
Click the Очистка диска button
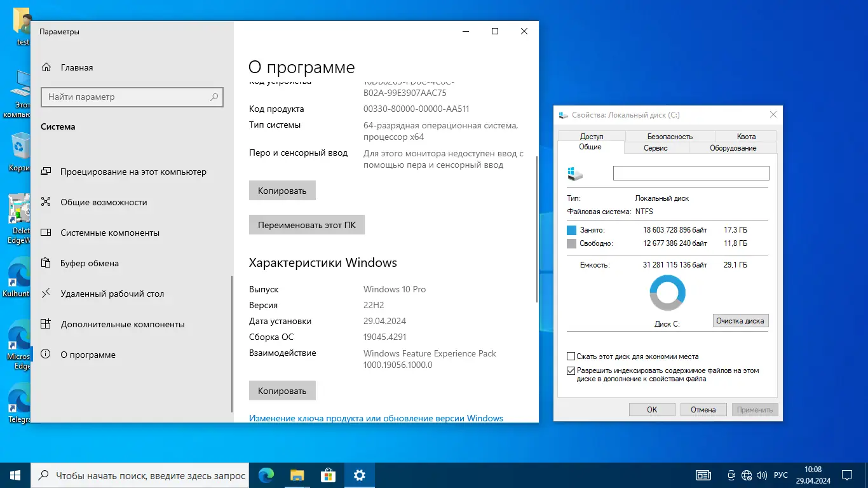pyautogui.click(x=740, y=321)
